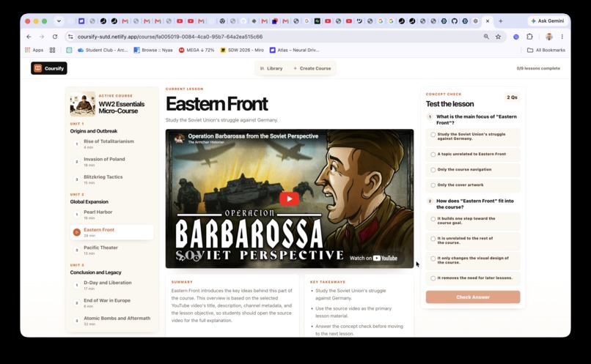Screen dimensions: 591x364
Task: Click the orange play icon beside Eastern Front
Action: pos(76,232)
